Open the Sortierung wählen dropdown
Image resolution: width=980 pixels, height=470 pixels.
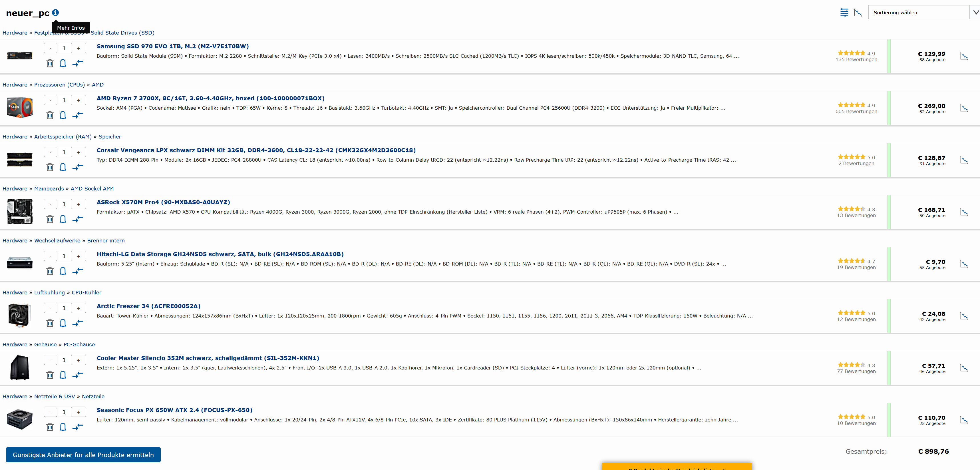coord(924,13)
